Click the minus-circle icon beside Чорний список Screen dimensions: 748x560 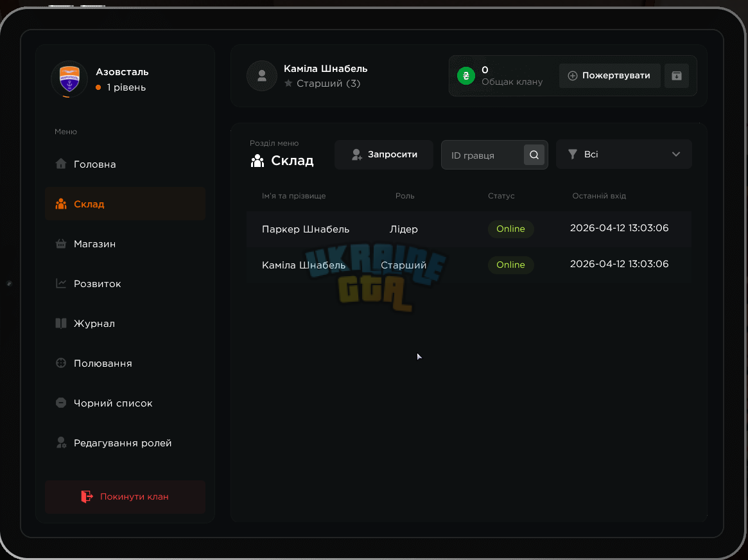tap(61, 403)
